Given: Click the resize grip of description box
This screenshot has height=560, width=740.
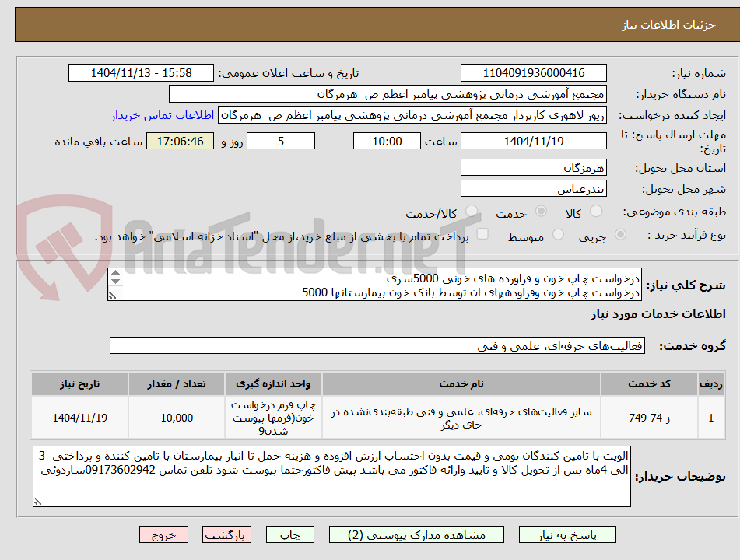Looking at the screenshot, I should (112, 296).
